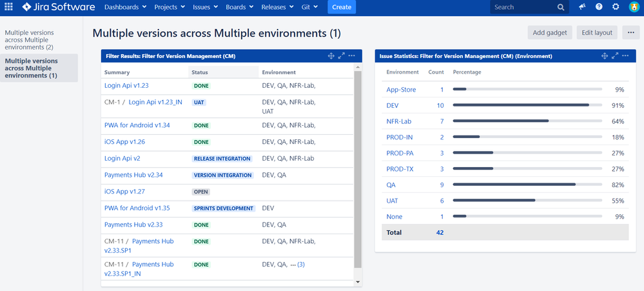Expand the Dashboards dropdown menu
Screen dimensions: 644x291
pyautogui.click(x=125, y=7)
